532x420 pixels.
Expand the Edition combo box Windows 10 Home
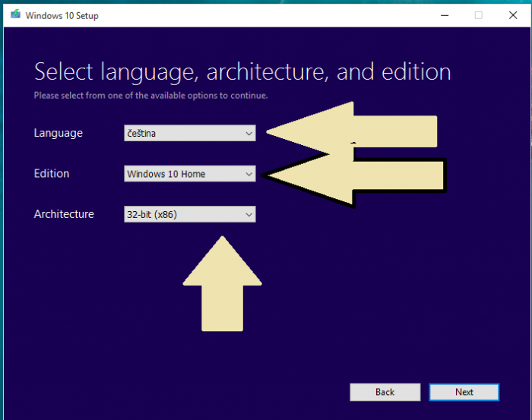pyautogui.click(x=190, y=174)
